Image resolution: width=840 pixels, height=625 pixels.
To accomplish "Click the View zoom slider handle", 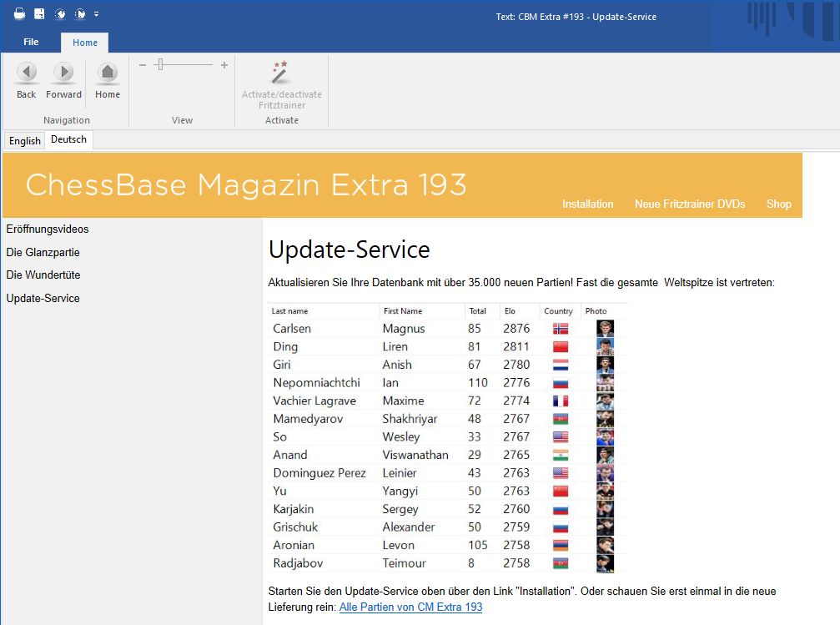I will (x=159, y=65).
